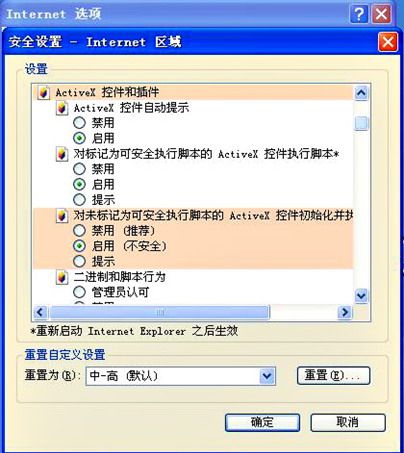Click the settings list scroll down arrow
The image size is (404, 453).
(x=361, y=296)
